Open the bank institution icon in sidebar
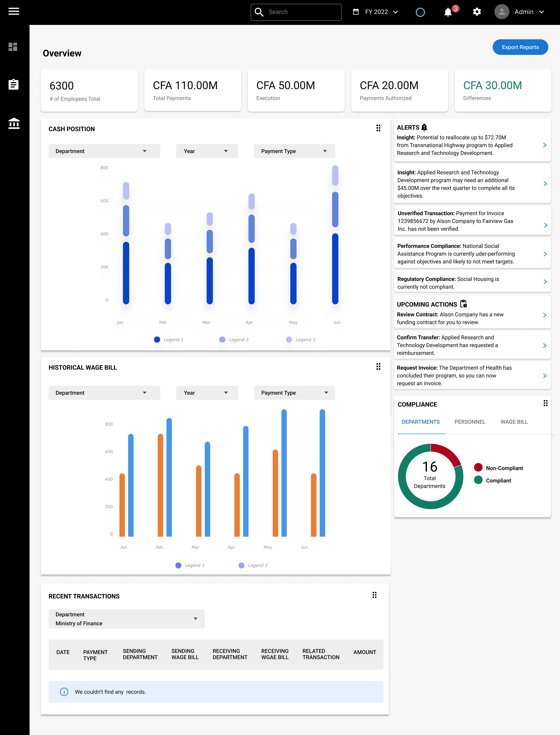Viewport: 560px width, 735px height. [14, 124]
